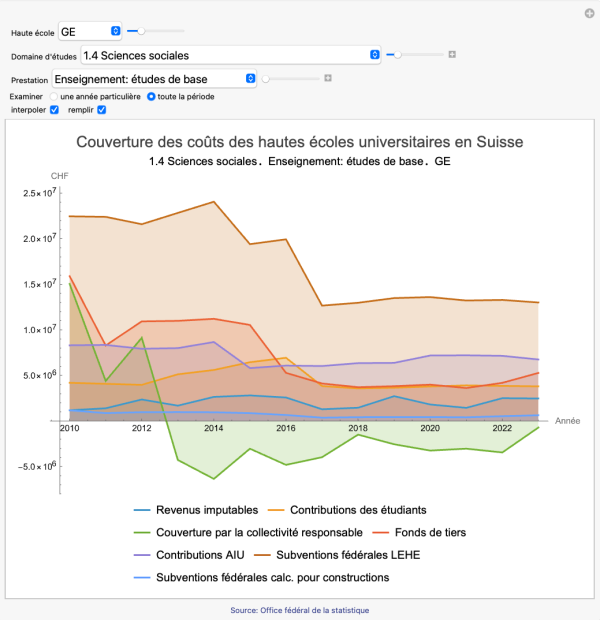Click the Domaine d'études slider handle
This screenshot has height=620, width=600.
click(398, 55)
